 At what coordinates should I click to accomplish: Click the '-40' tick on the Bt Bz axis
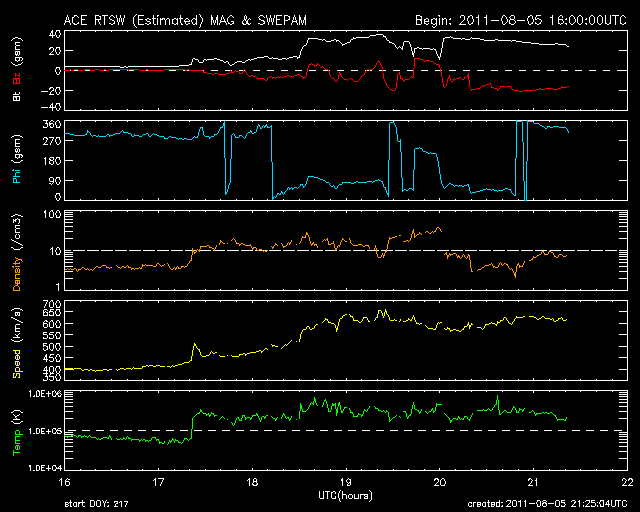[51, 107]
